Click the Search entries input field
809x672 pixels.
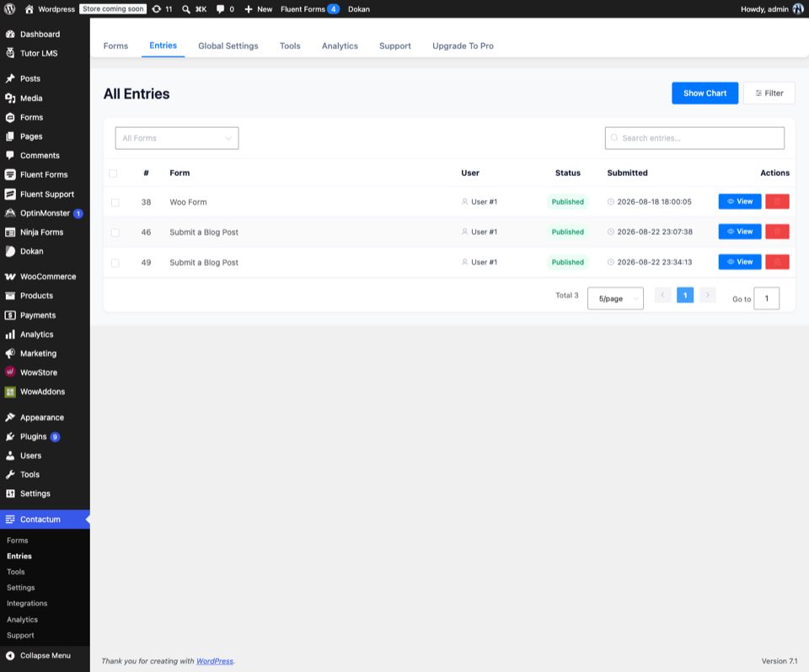694,138
